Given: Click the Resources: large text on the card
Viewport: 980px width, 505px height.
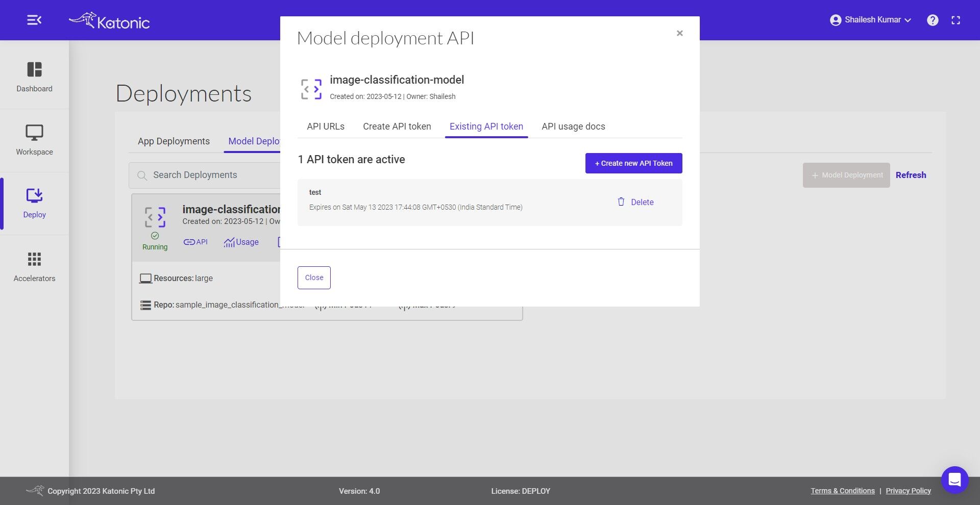Looking at the screenshot, I should pos(183,279).
